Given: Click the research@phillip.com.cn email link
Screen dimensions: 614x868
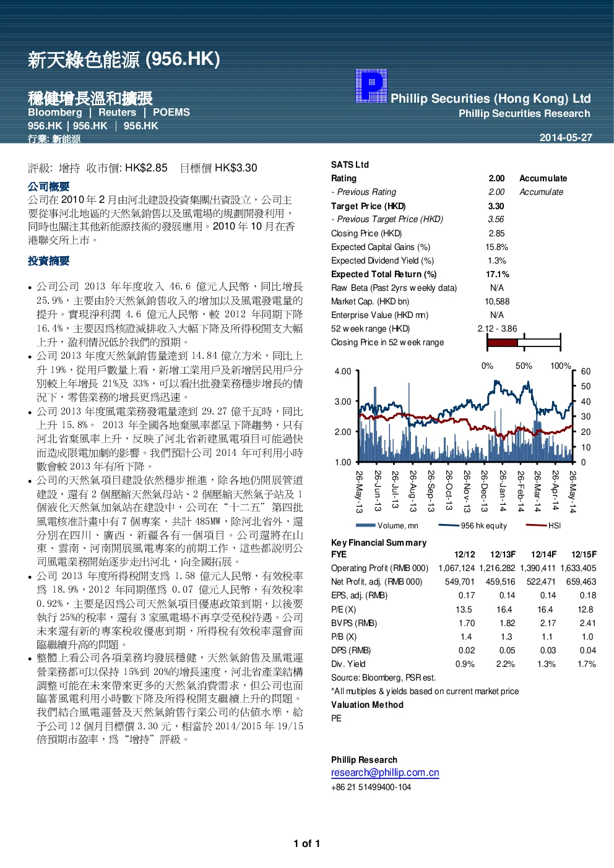Looking at the screenshot, I should tap(385, 773).
